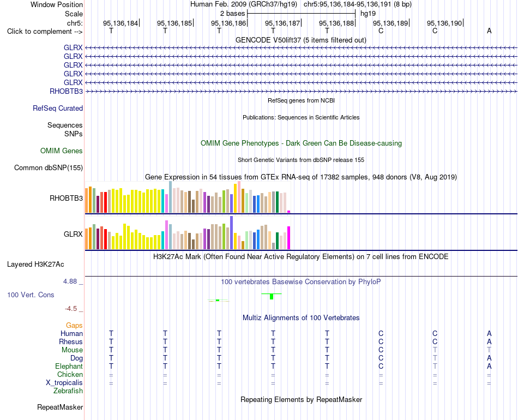Click the Gaps row label

[74, 326]
